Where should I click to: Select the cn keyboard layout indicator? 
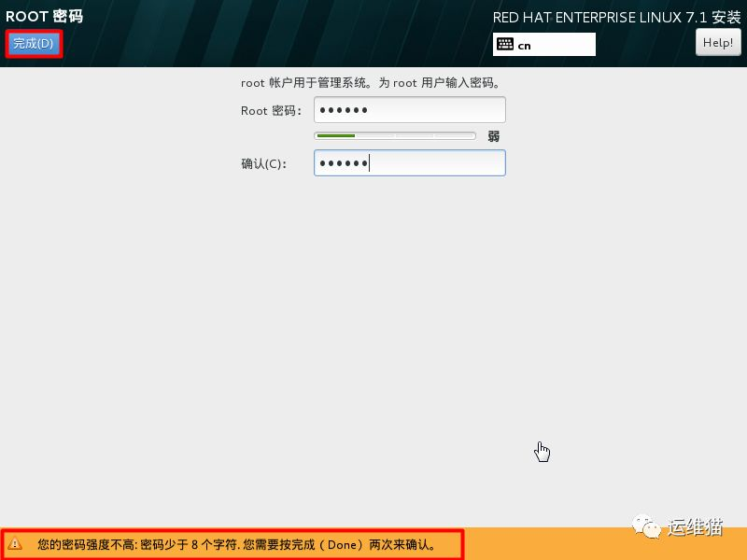pos(544,45)
